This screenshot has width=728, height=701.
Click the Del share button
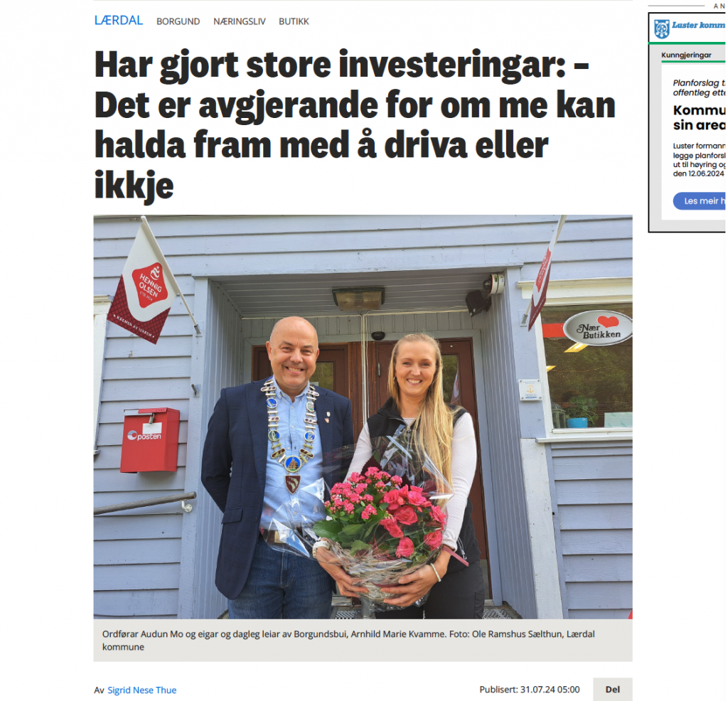(612, 690)
